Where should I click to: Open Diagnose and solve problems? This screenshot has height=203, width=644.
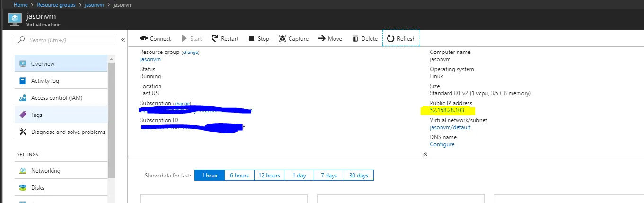tap(62, 132)
